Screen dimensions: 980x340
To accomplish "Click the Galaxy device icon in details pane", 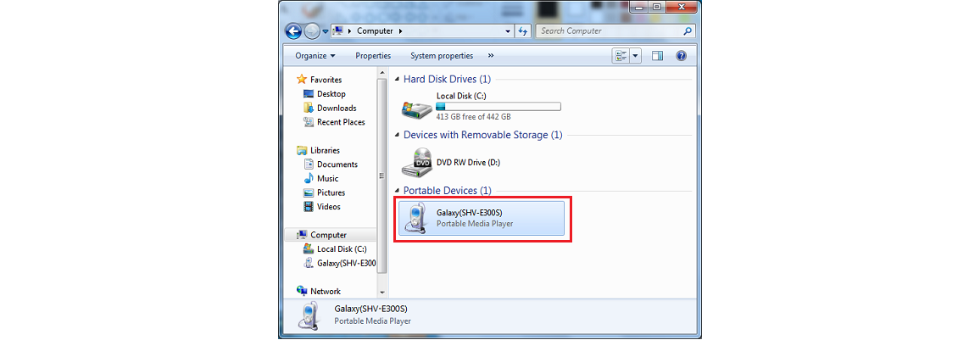I will (x=308, y=316).
